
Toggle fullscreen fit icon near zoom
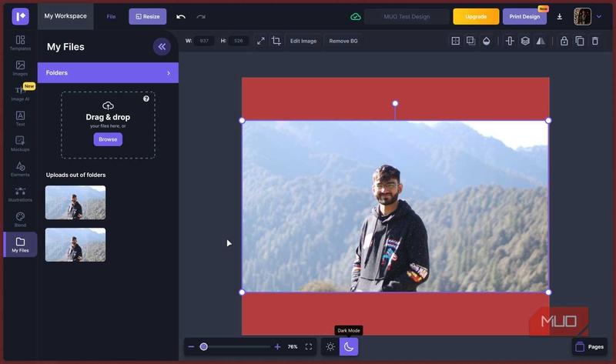click(x=309, y=347)
